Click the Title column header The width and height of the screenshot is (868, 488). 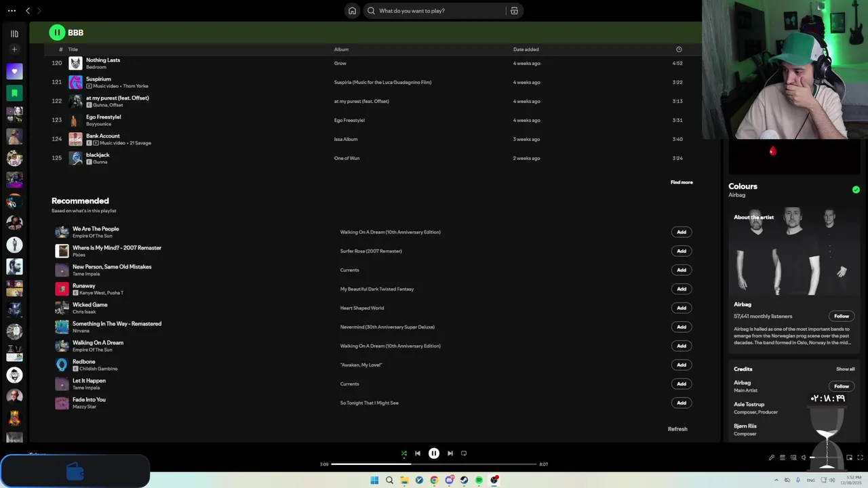pos(73,49)
